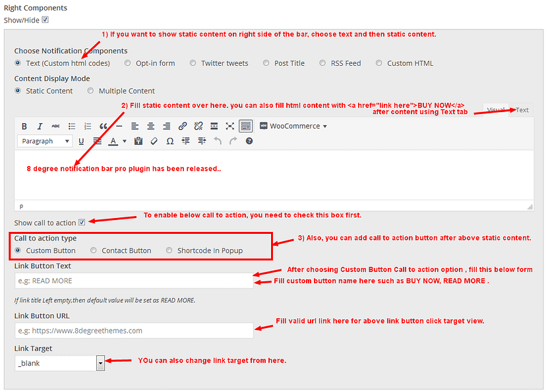Click the fullscreen editor icon
This screenshot has height=392, width=546.
pos(230,126)
